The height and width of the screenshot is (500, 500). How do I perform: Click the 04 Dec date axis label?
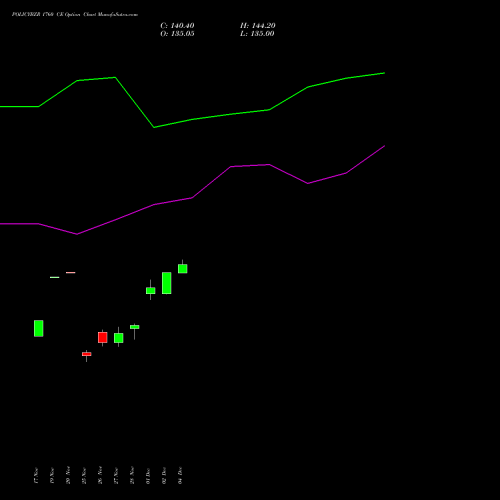180,476
